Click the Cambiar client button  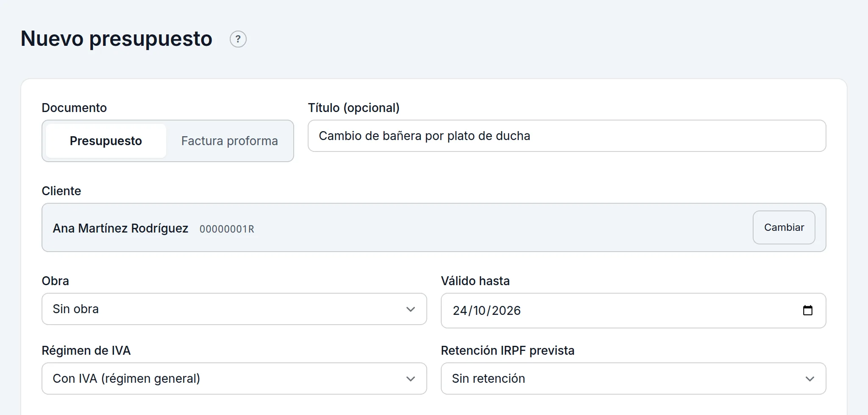point(784,227)
